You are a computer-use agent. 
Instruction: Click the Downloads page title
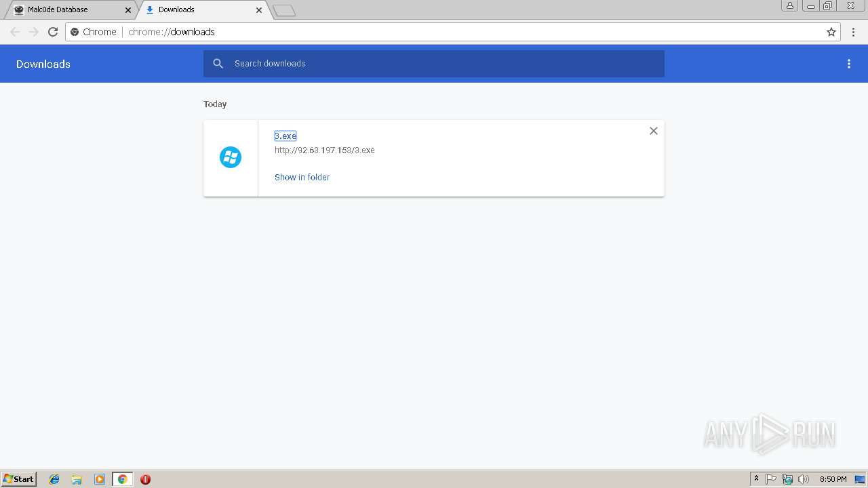click(43, 64)
